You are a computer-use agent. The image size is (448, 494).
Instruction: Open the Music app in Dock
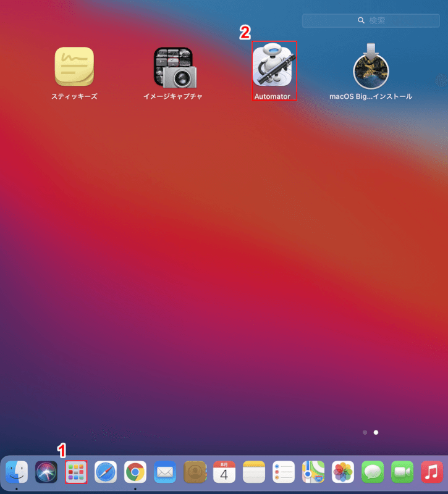point(432,472)
